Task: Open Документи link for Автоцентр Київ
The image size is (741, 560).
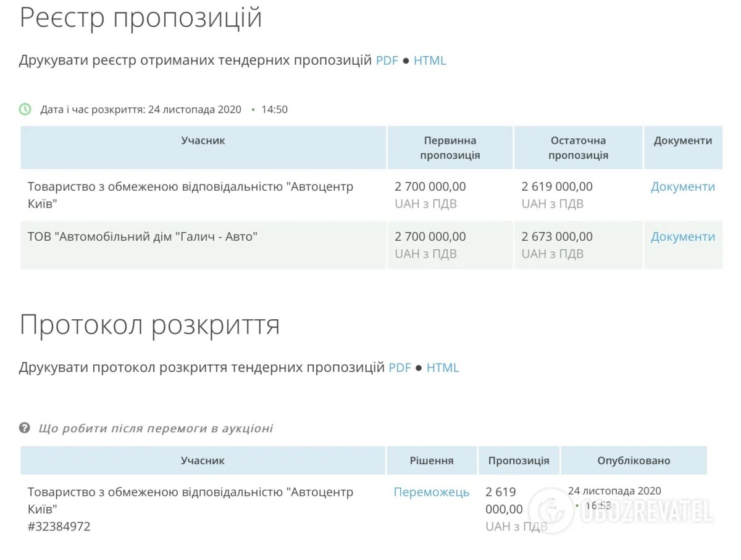Action: [x=682, y=186]
